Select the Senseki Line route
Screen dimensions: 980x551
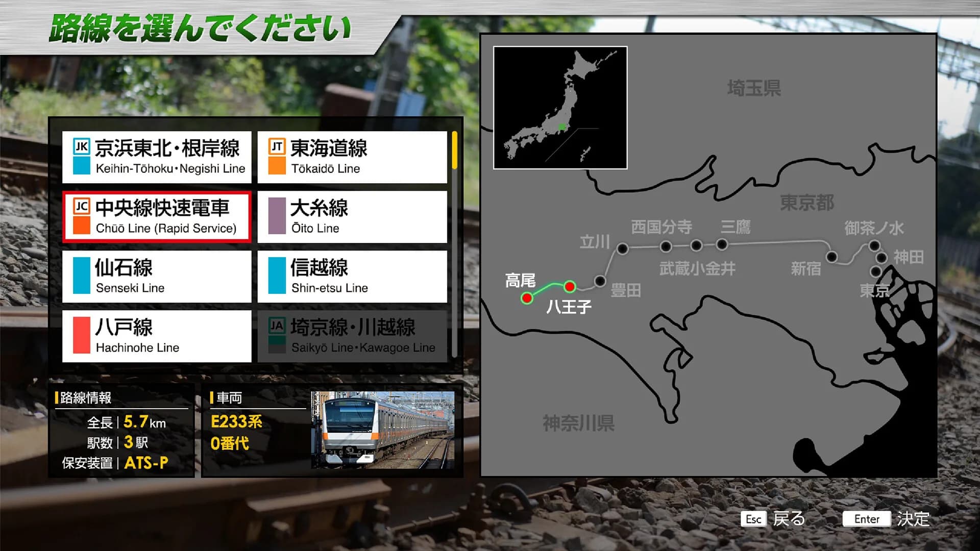[x=157, y=277]
